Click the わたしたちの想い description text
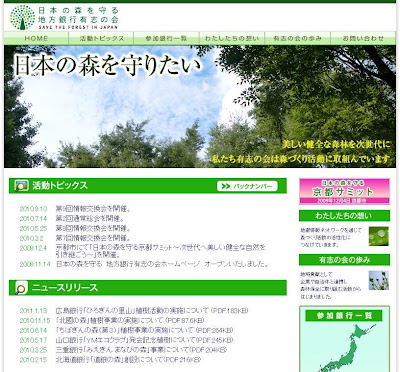This screenshot has height=372, width=400. [x=331, y=237]
